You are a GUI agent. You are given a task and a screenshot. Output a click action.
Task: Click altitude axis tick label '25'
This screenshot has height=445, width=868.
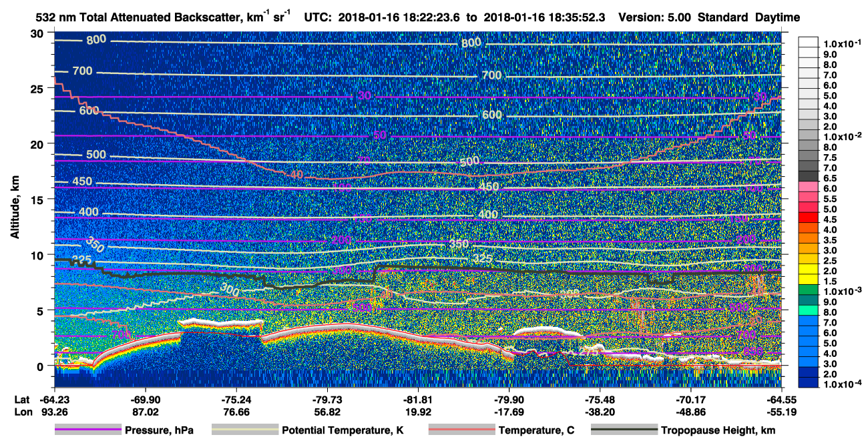click(x=38, y=88)
